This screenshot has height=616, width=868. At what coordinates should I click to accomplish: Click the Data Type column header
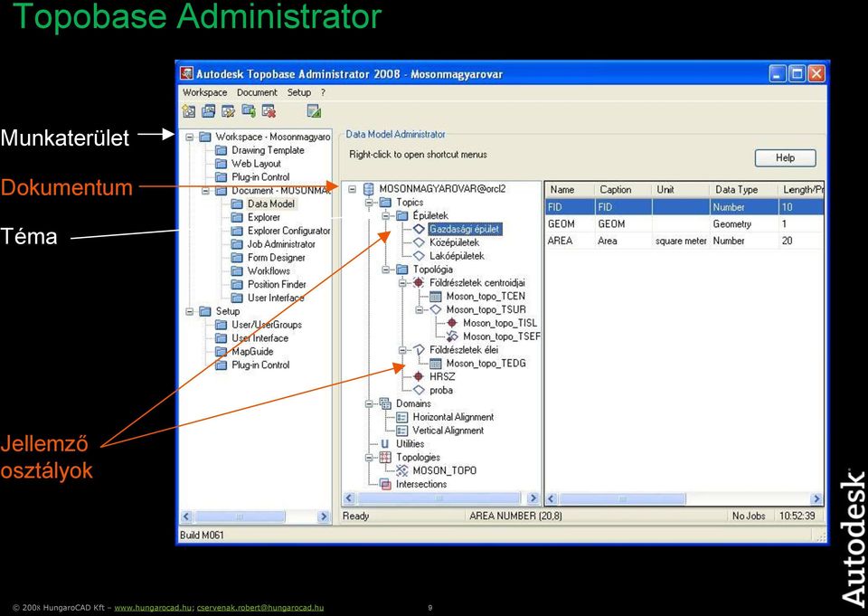pyautogui.click(x=743, y=189)
